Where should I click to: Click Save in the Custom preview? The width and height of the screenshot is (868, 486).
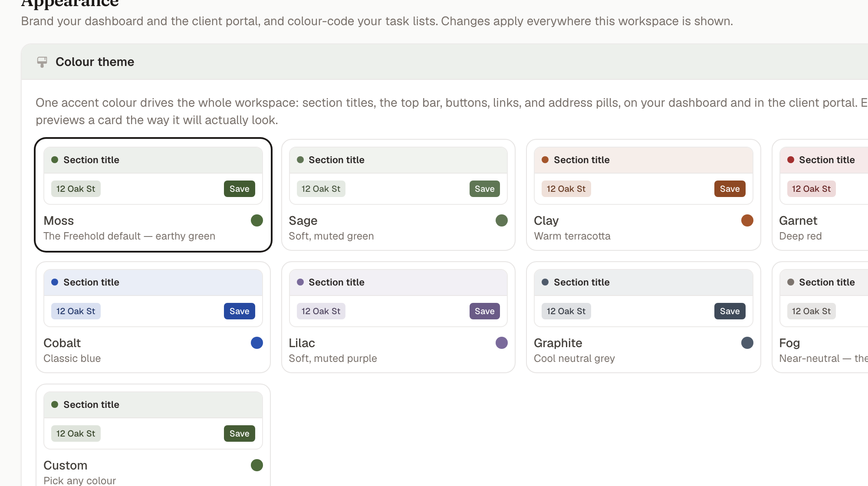240,433
